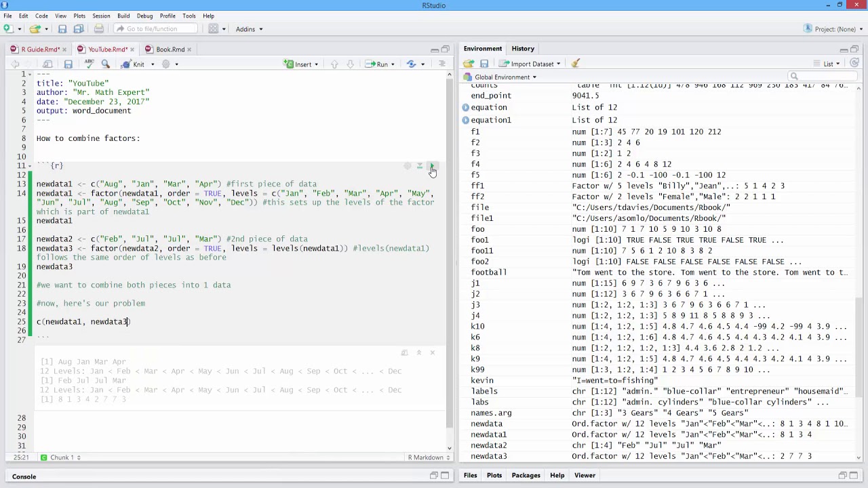Maximize the source editor pane
The width and height of the screenshot is (868, 488).
446,49
